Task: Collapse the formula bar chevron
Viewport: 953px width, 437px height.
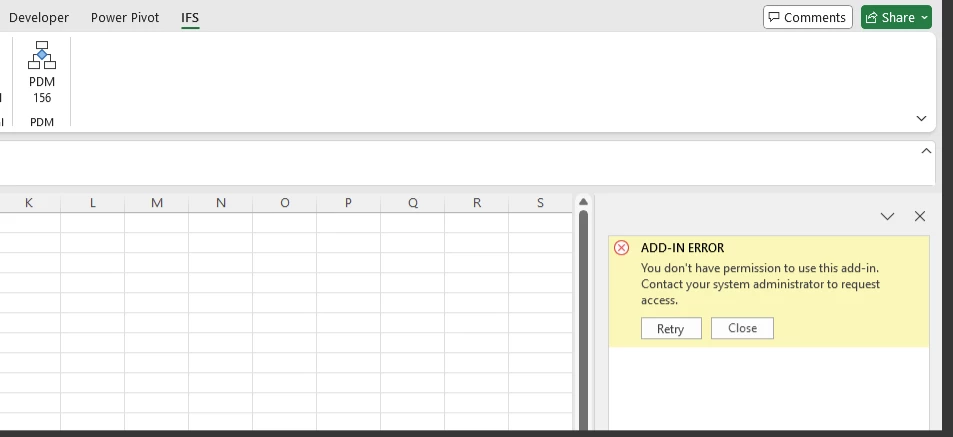Action: [926, 151]
